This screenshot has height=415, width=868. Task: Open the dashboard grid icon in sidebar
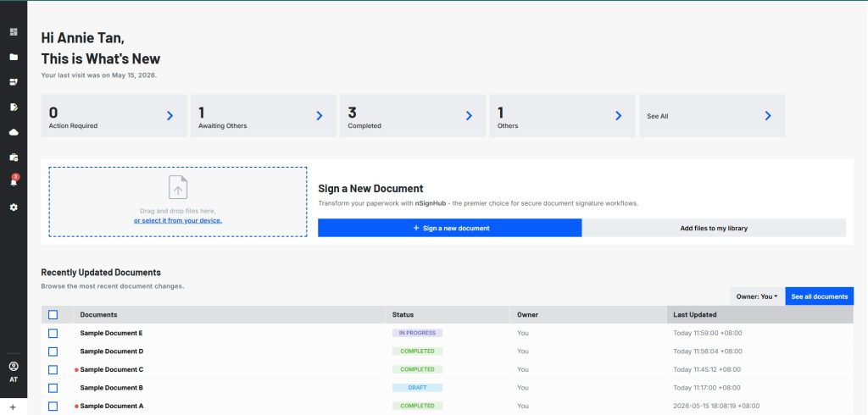[x=14, y=32]
